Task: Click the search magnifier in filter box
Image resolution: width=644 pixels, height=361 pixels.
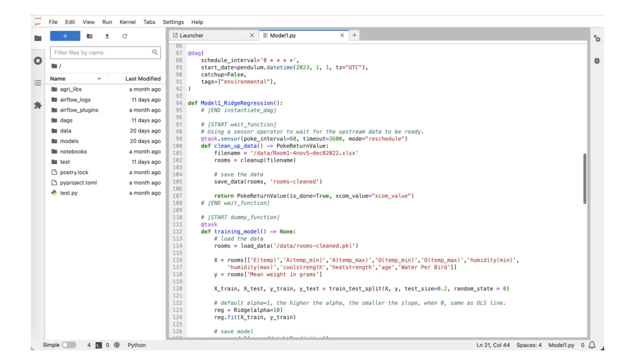Action: point(155,52)
